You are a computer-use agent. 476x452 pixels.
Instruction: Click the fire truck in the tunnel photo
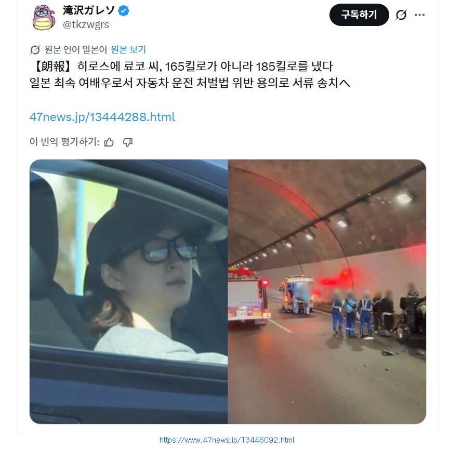tap(248, 296)
